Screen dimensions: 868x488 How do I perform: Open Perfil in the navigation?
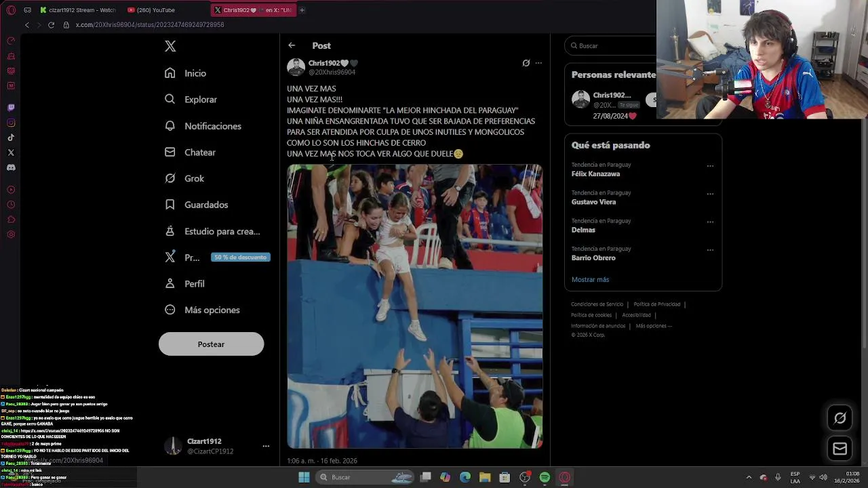pyautogui.click(x=184, y=284)
